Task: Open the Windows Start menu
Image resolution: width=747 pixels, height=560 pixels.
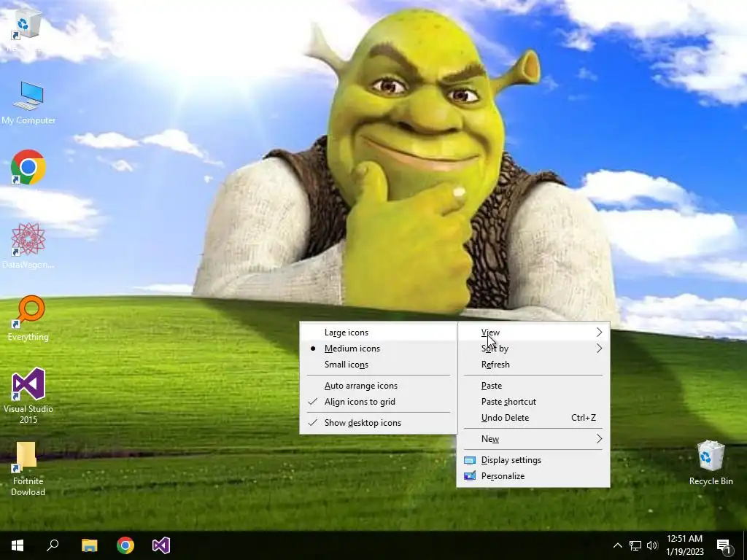Action: coord(18,545)
